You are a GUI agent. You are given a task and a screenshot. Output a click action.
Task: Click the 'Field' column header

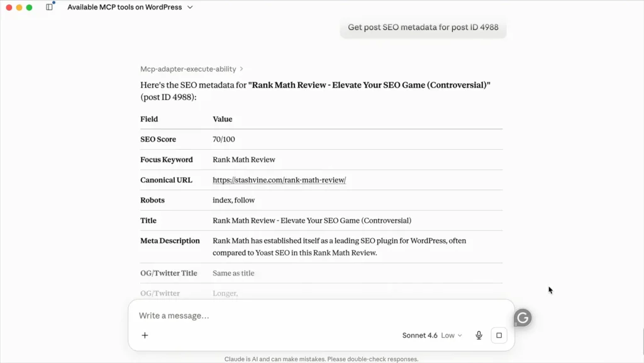[149, 119]
